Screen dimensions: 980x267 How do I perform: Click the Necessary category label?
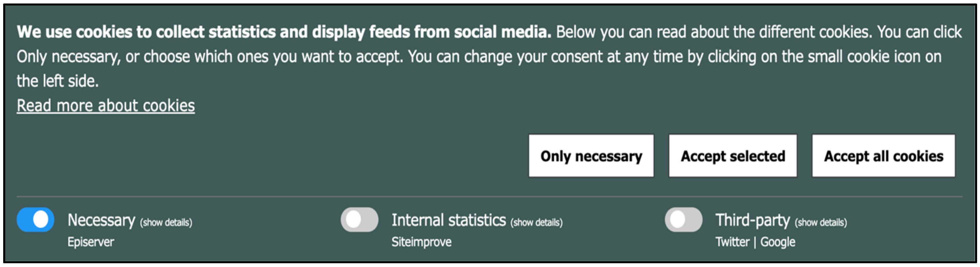click(101, 220)
